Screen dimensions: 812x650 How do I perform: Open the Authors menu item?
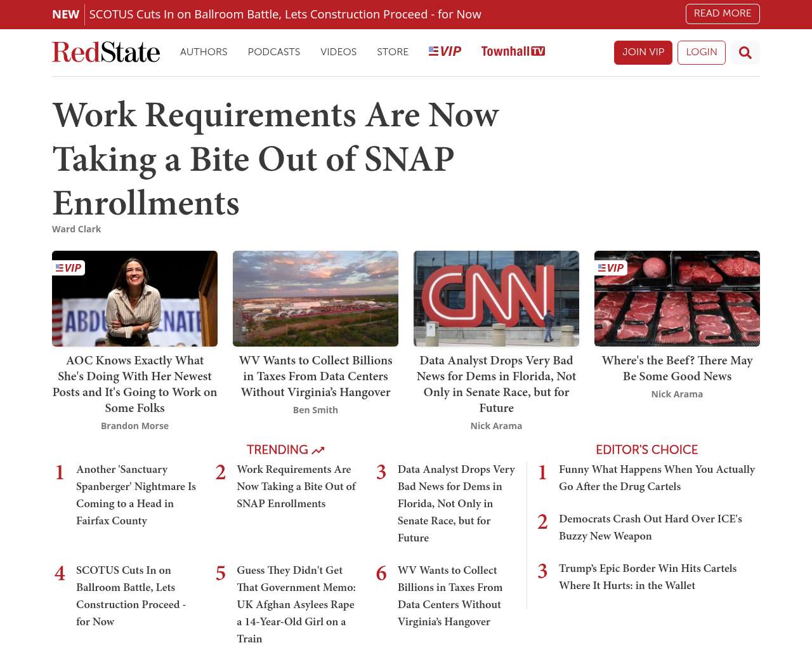(x=204, y=52)
